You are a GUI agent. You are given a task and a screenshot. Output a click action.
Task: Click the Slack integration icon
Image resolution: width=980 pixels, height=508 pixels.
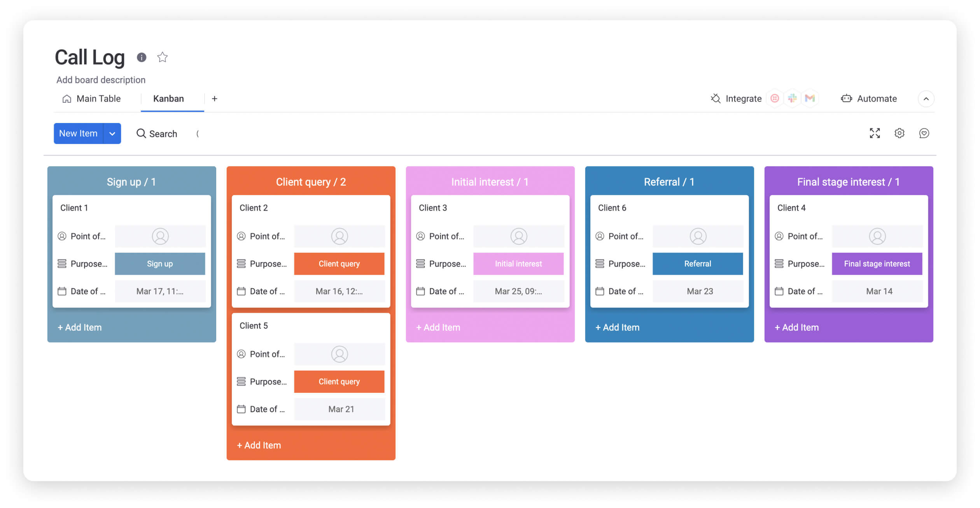point(792,98)
